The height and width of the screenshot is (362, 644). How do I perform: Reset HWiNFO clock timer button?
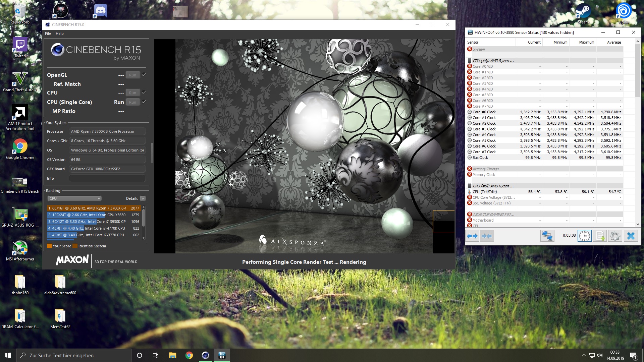584,236
